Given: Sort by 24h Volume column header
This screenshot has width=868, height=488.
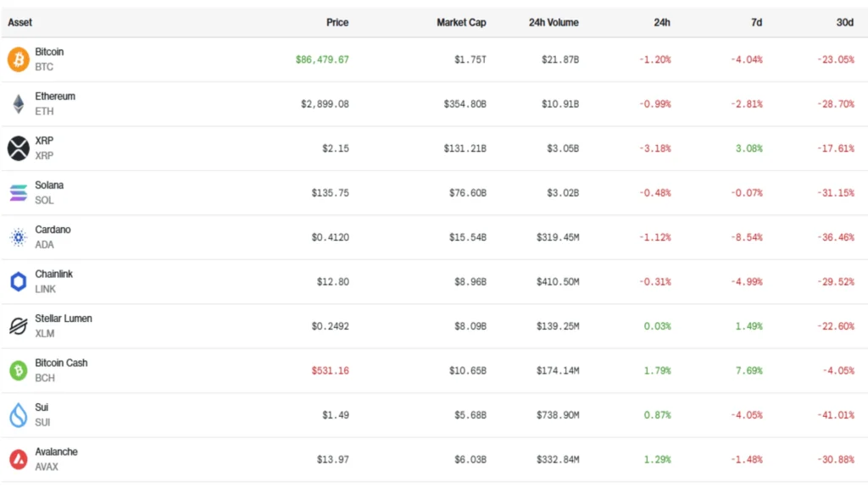Looking at the screenshot, I should click(553, 23).
